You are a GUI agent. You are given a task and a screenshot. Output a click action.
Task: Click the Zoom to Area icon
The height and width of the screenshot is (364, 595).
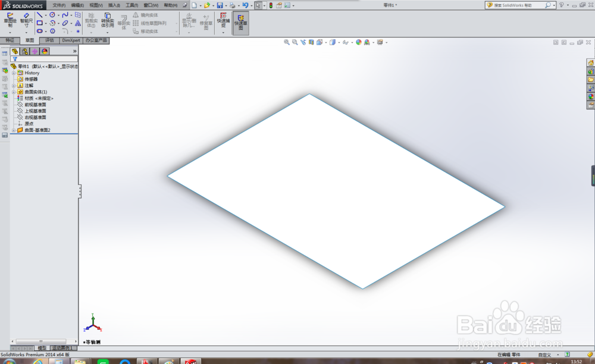coord(295,42)
